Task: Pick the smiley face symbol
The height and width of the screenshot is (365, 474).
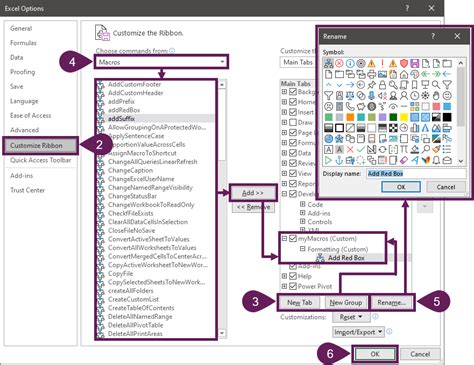Action: tap(447, 95)
